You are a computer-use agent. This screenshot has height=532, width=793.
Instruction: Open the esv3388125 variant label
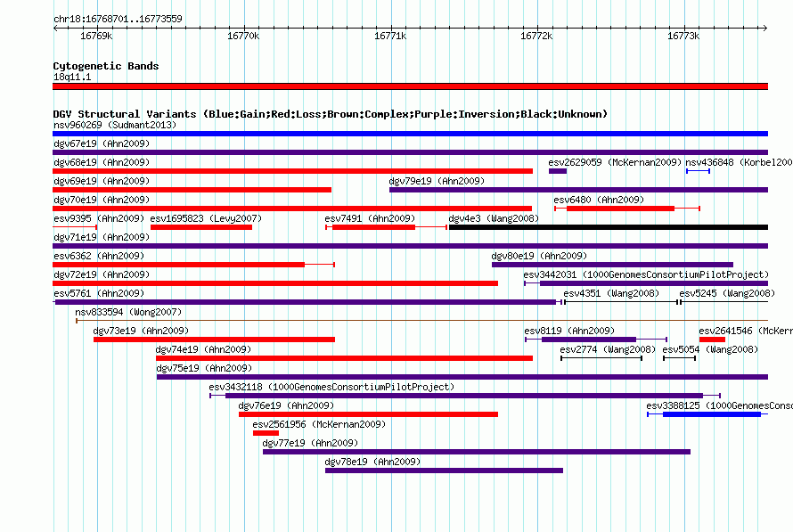pos(720,405)
